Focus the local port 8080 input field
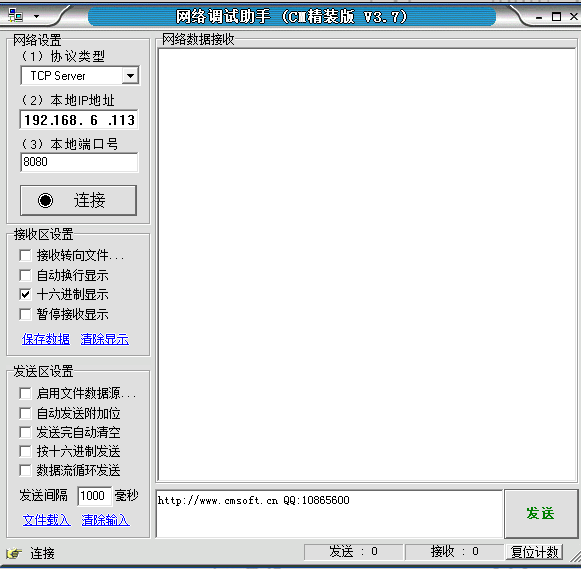The height and width of the screenshot is (569, 581). click(x=79, y=162)
